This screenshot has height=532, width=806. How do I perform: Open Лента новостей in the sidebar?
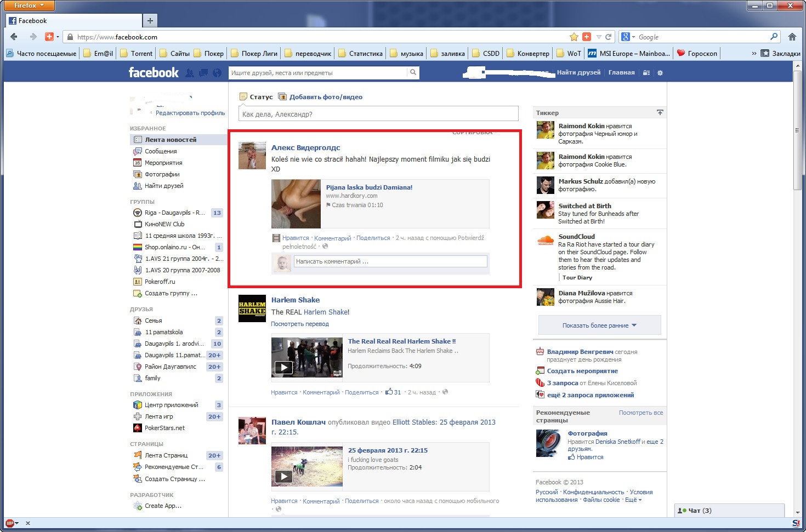178,140
